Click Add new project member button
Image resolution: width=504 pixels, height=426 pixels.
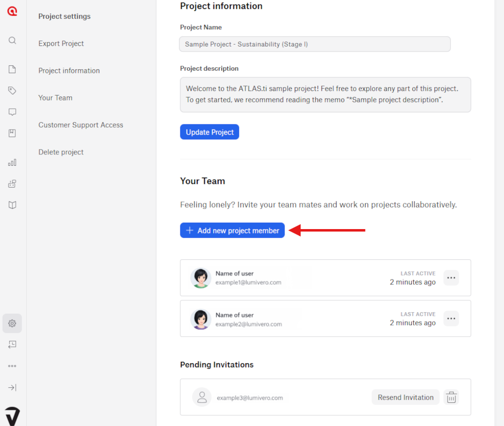(232, 231)
